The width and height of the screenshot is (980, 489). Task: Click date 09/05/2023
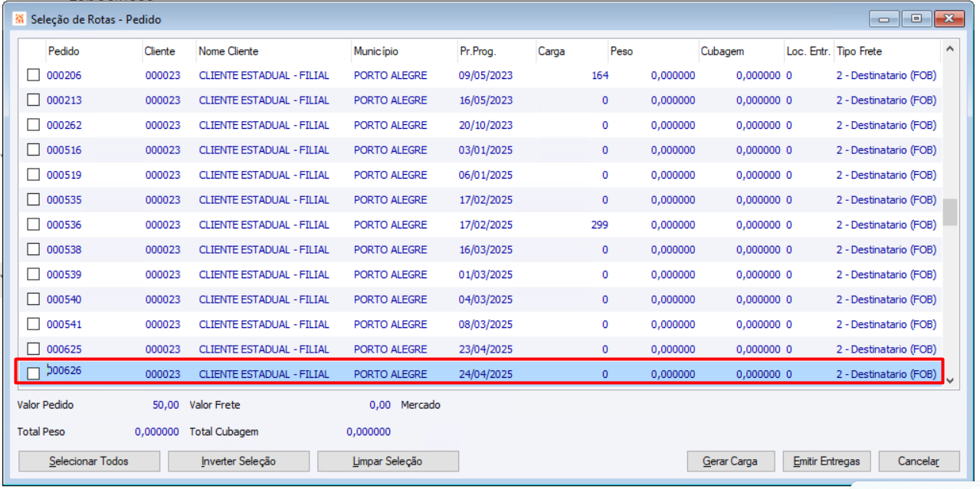click(486, 75)
